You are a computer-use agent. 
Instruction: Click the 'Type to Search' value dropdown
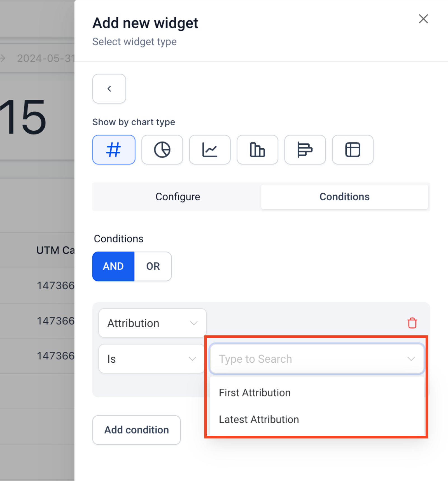coord(316,359)
